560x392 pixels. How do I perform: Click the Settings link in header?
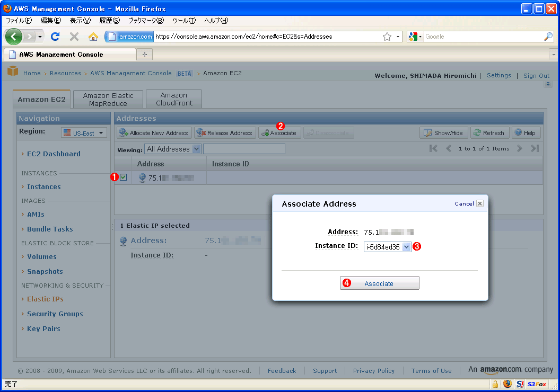pos(499,75)
